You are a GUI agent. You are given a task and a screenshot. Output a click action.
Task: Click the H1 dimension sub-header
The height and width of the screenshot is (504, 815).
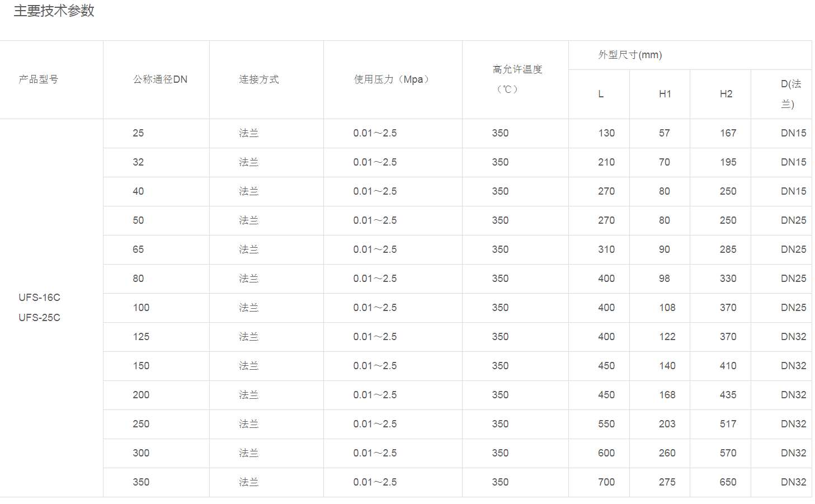click(x=665, y=94)
